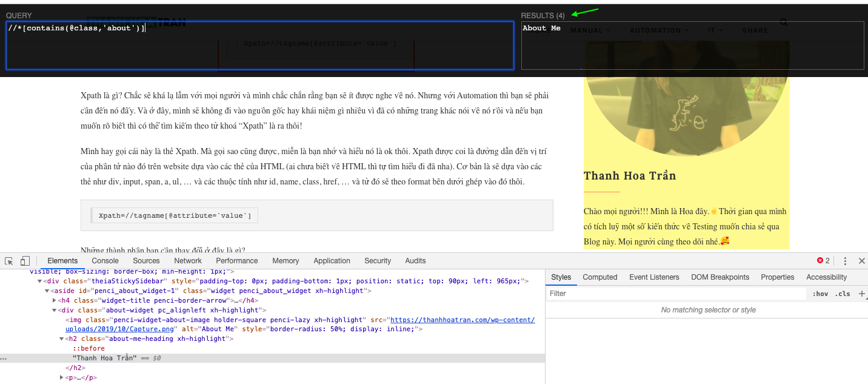Collapse the penci_about_widget-1 aside node
This screenshot has height=384, width=868.
47,291
